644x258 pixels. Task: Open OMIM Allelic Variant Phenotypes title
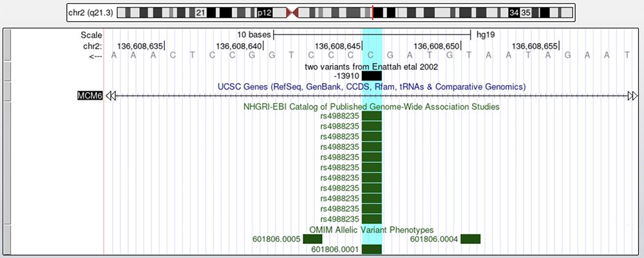pos(372,230)
